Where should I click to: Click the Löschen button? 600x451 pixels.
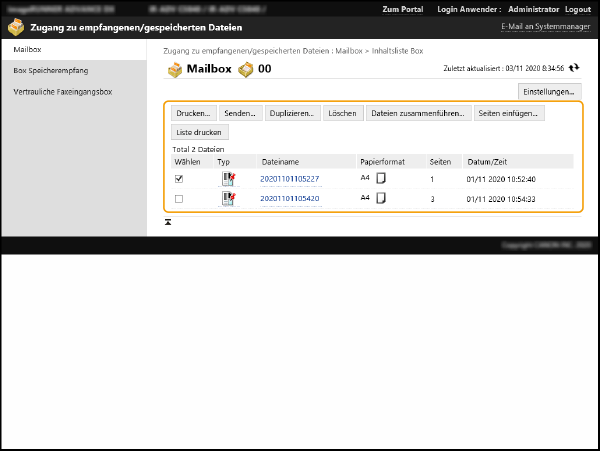click(342, 113)
